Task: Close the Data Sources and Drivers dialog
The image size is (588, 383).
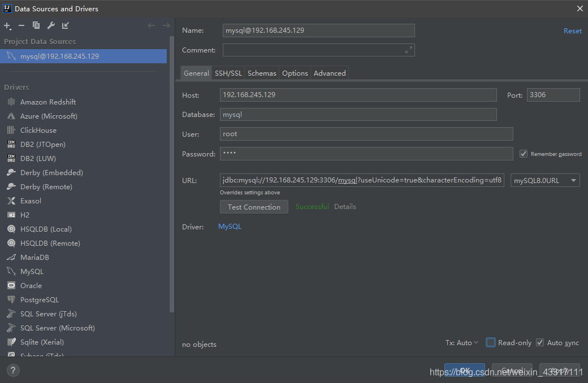Action: tap(580, 8)
